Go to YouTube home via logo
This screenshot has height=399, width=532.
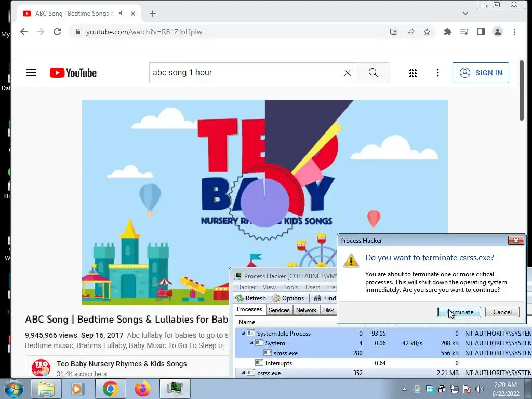[73, 73]
